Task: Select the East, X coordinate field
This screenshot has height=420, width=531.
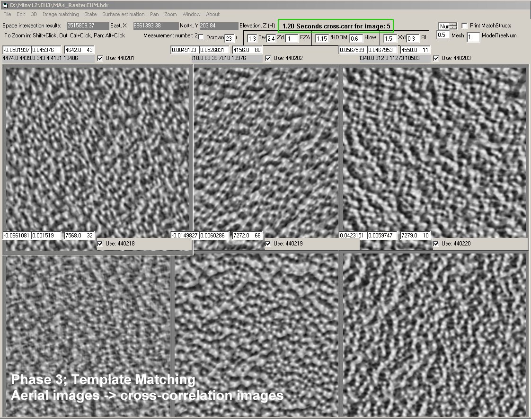Action: click(x=88, y=26)
